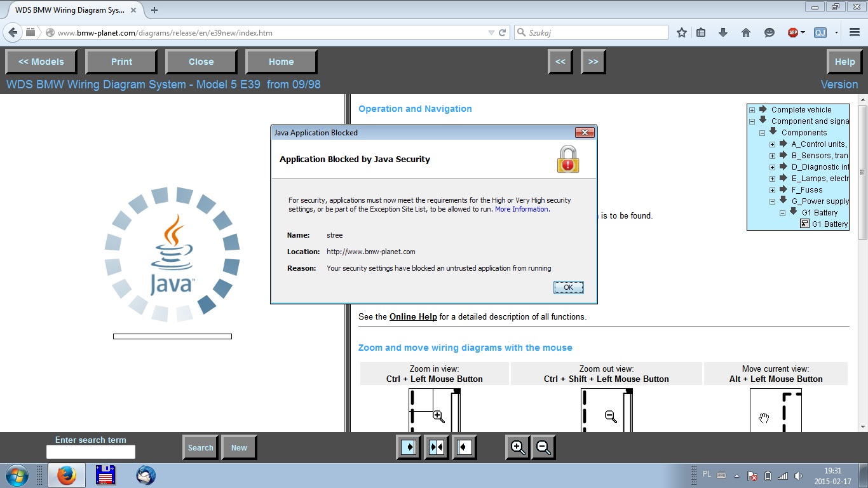Image resolution: width=868 pixels, height=488 pixels.
Task: Collapse the Components tree node
Action: (763, 133)
